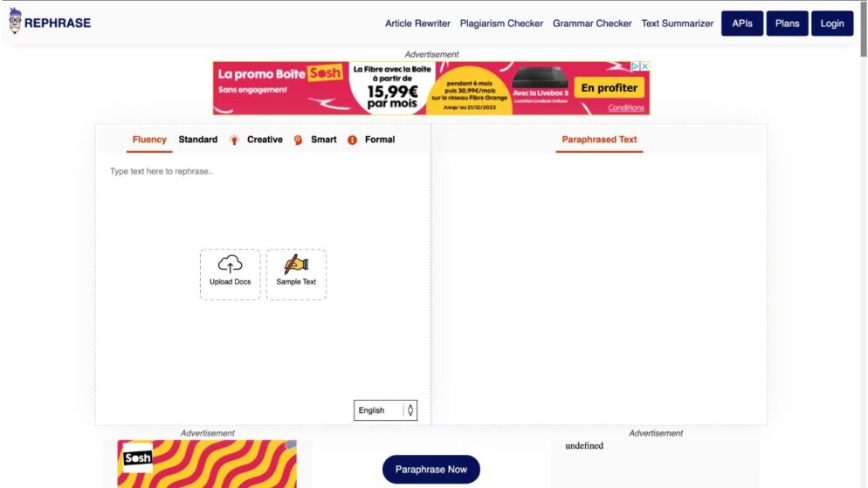Go to the Plagiarism Checker link

[x=501, y=24]
